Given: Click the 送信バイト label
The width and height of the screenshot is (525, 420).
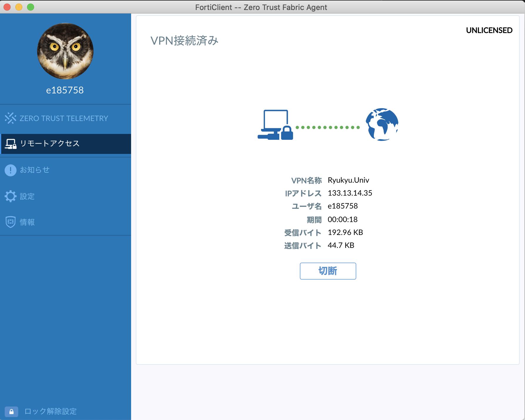Looking at the screenshot, I should (303, 246).
